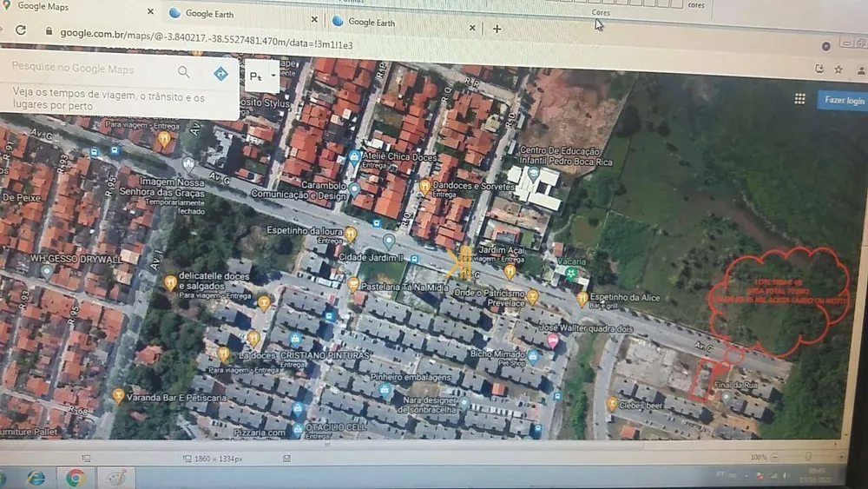Screen dimensions: 868x489
Task: Click the Imagem Nossa Senhora das Graças pin
Action: [x=188, y=164]
